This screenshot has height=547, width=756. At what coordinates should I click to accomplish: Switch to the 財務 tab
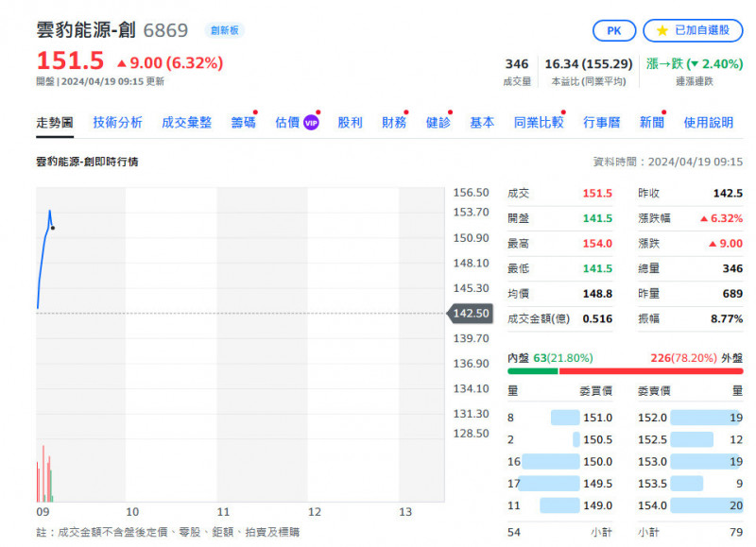tap(394, 123)
